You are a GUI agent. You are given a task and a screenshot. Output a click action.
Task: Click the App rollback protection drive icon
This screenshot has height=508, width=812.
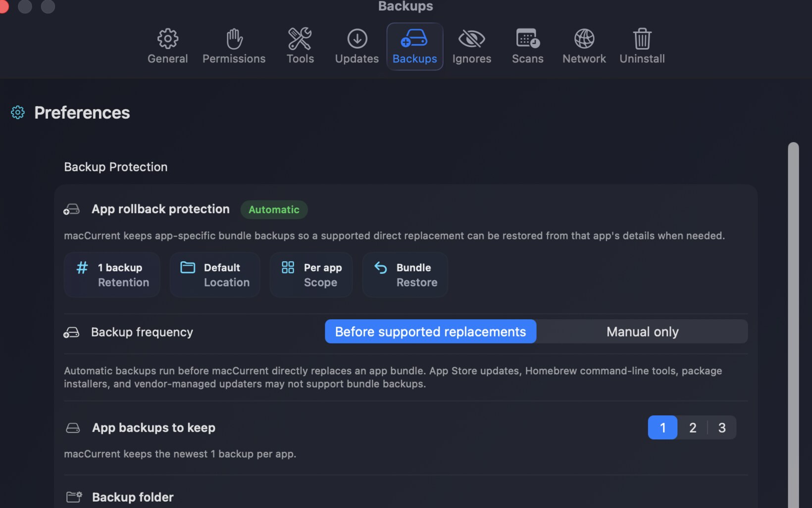71,209
